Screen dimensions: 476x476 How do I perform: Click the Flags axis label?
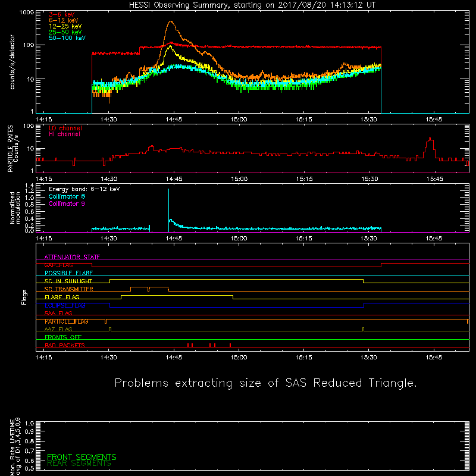coord(24,297)
